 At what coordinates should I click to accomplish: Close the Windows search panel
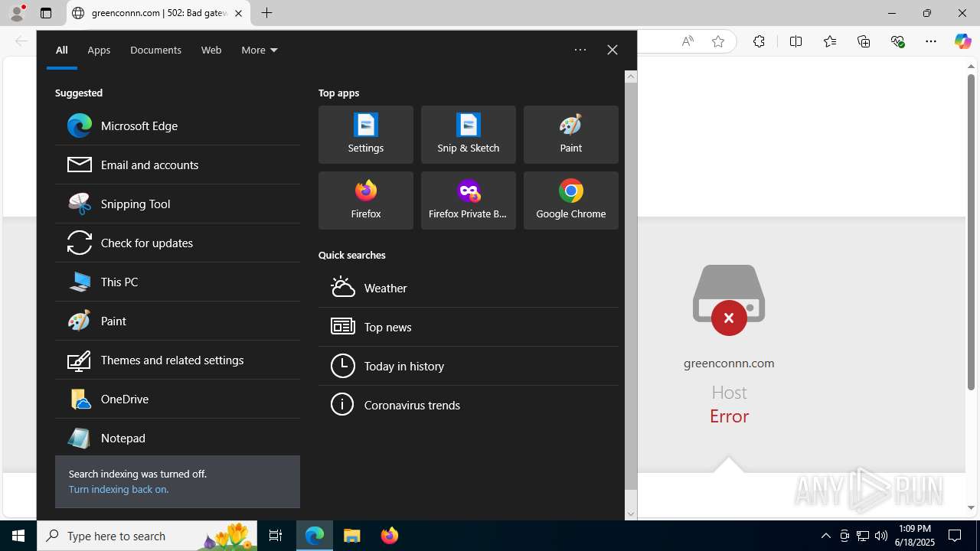[x=612, y=50]
